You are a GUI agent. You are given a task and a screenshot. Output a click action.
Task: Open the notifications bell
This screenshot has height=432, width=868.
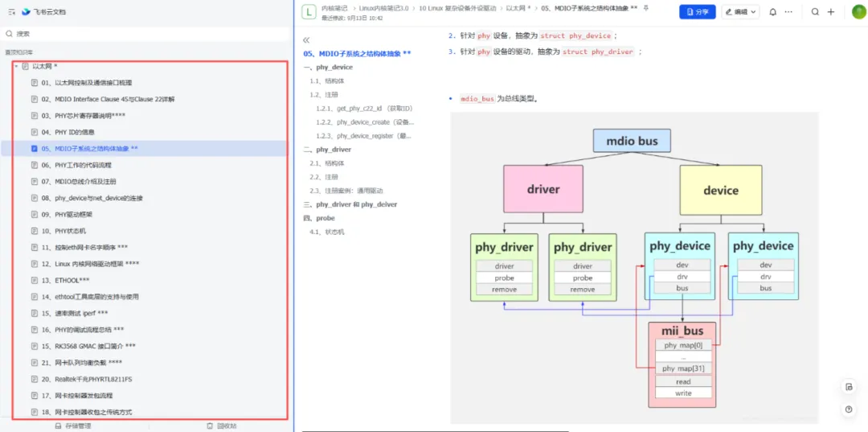coord(773,11)
